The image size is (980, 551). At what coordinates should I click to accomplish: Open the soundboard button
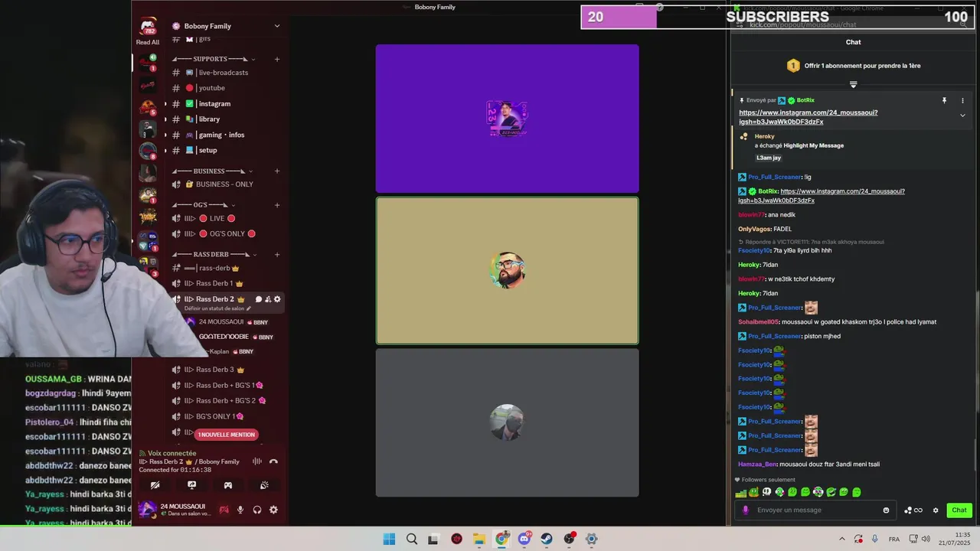click(x=264, y=485)
